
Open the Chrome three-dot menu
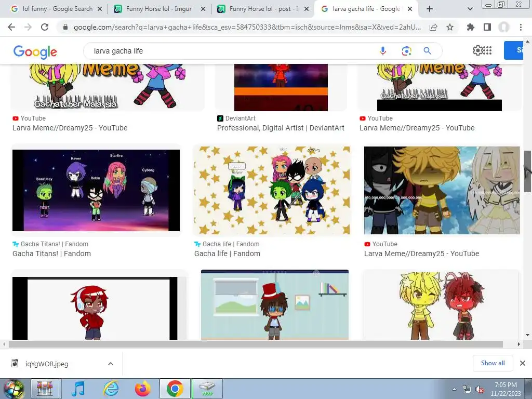(x=521, y=27)
